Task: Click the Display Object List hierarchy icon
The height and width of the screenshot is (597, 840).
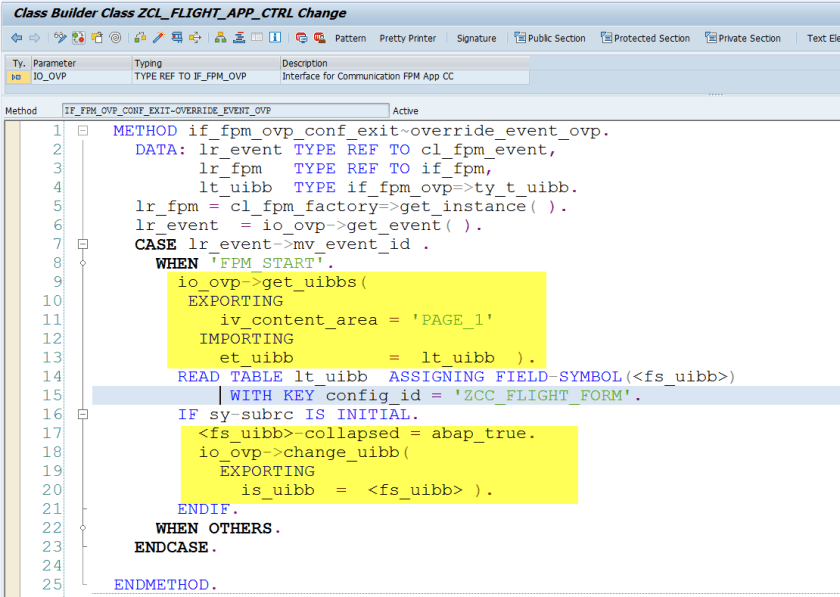Action: point(220,38)
